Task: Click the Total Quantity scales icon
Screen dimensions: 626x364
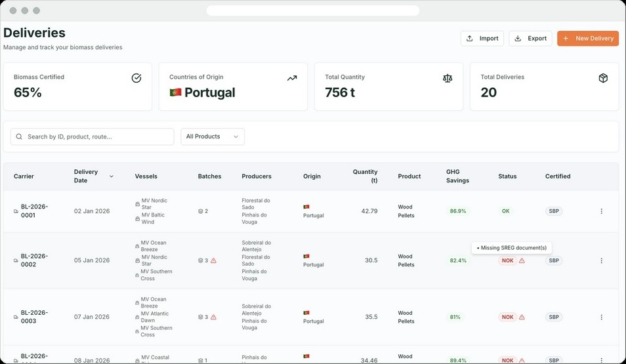Action: tap(448, 78)
